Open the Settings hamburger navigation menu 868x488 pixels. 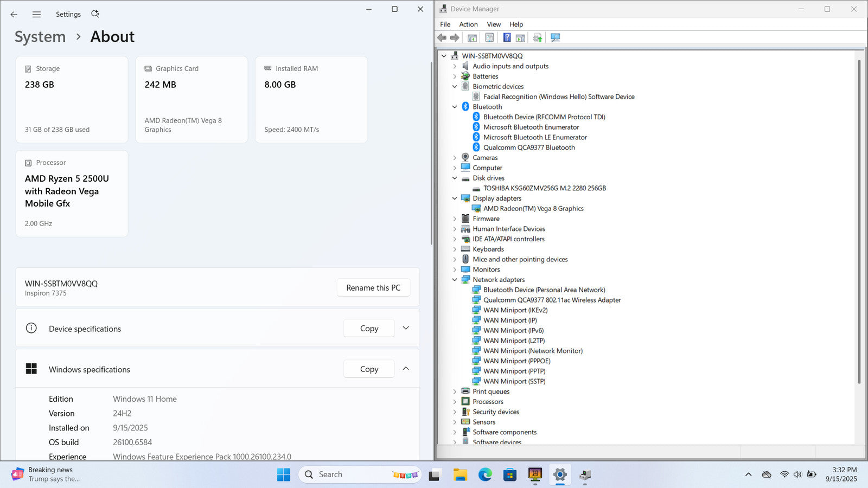coord(36,15)
